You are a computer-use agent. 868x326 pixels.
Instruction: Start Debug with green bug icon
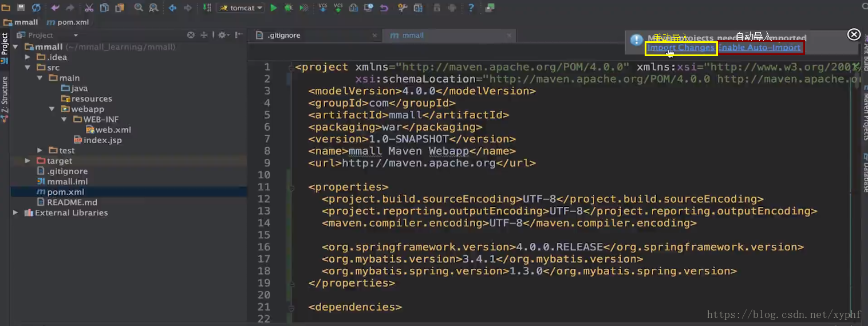point(289,8)
